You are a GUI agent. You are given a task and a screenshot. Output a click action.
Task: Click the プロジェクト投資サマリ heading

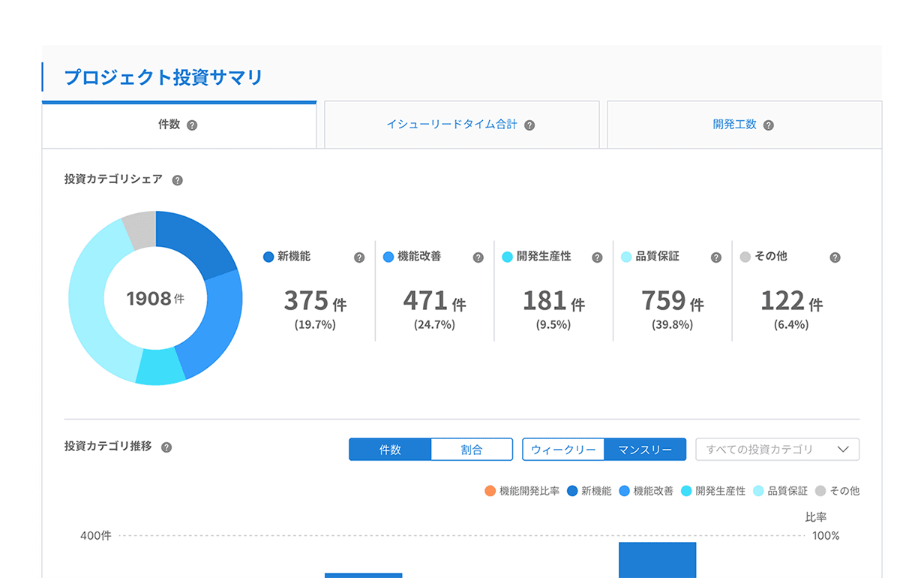pyautogui.click(x=163, y=77)
